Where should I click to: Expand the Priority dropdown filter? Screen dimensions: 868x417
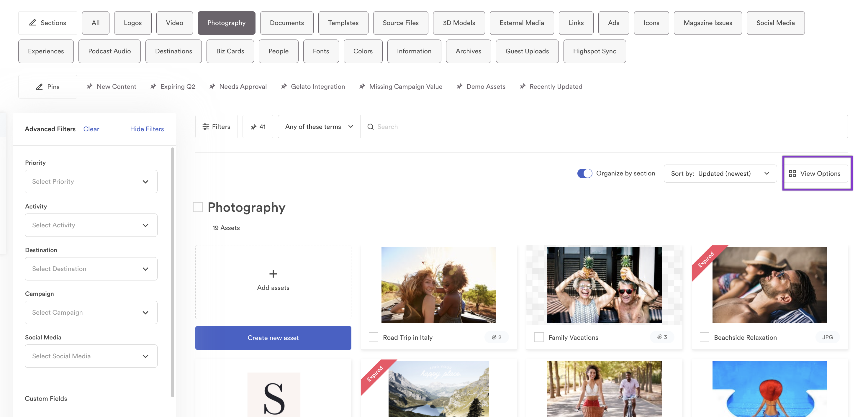[x=91, y=181]
